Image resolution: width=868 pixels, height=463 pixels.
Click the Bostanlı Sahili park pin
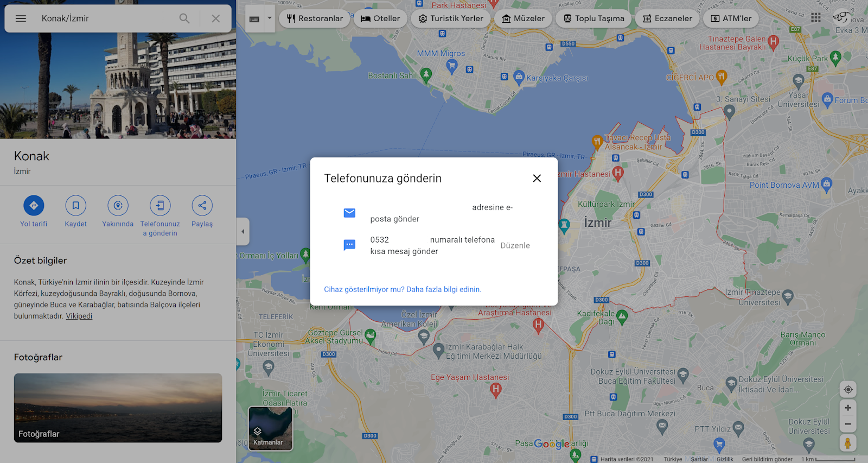[x=426, y=75]
